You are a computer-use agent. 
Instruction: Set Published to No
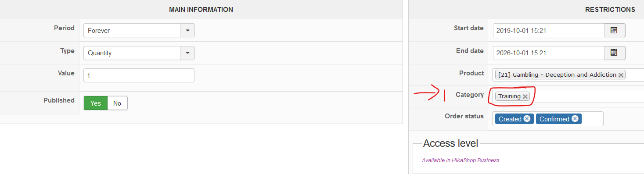[x=117, y=103]
